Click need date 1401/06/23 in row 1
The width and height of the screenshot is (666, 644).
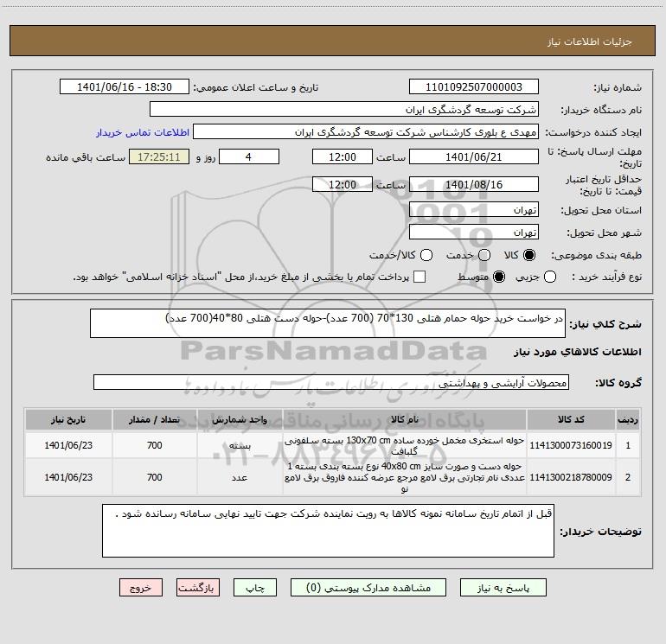(x=68, y=445)
